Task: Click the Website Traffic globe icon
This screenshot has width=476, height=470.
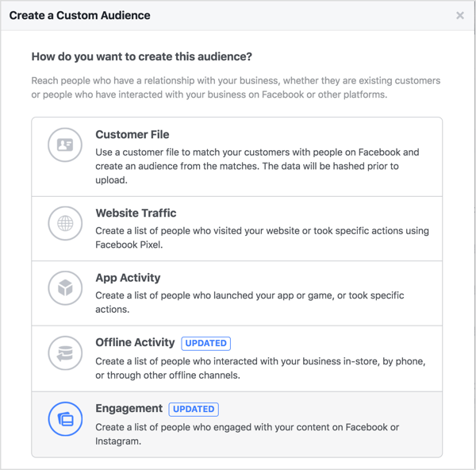Action: (x=65, y=223)
